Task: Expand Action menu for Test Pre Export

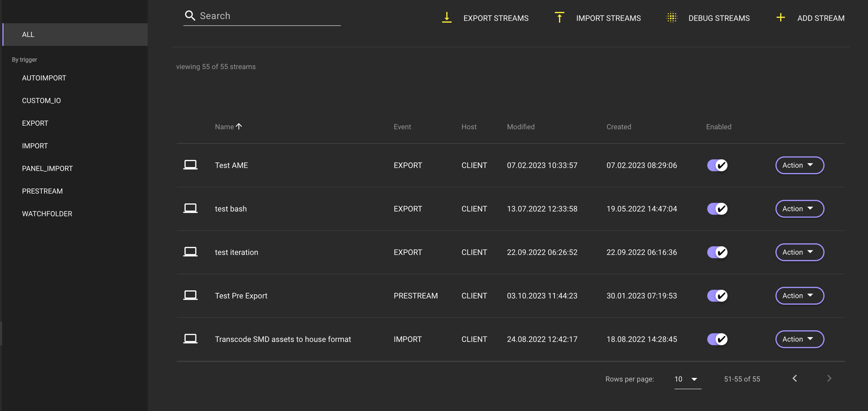Action: (x=799, y=296)
